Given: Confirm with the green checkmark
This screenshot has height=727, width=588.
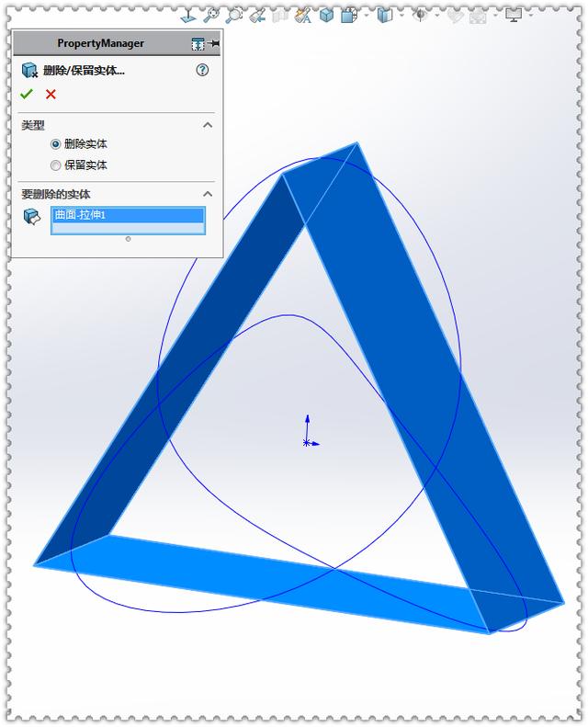Looking at the screenshot, I should pyautogui.click(x=27, y=94).
